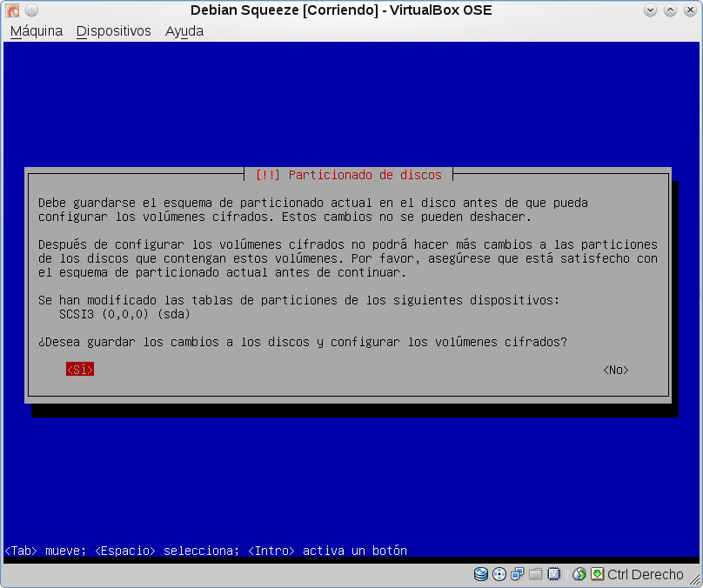Click the Particionado de discos dialog title
This screenshot has height=588, width=703.
(348, 175)
